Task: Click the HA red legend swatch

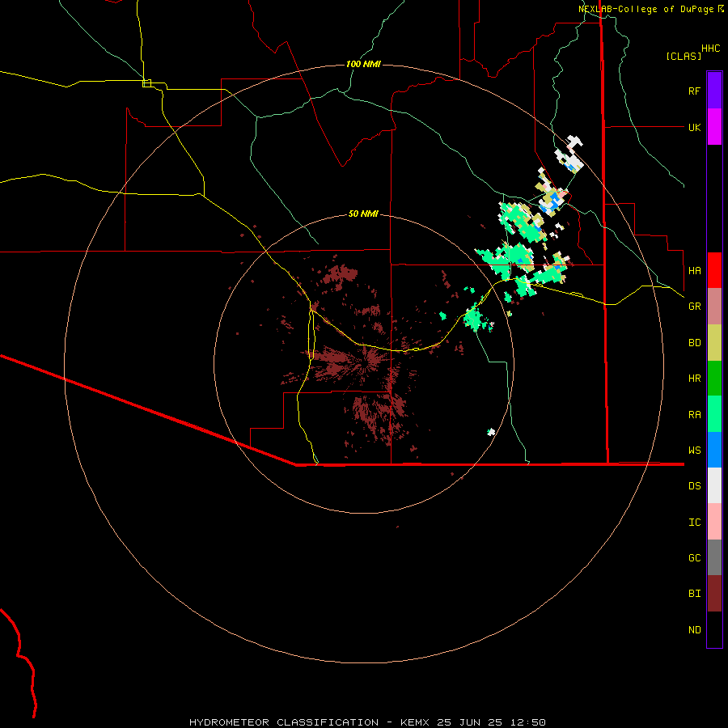Action: tap(714, 270)
